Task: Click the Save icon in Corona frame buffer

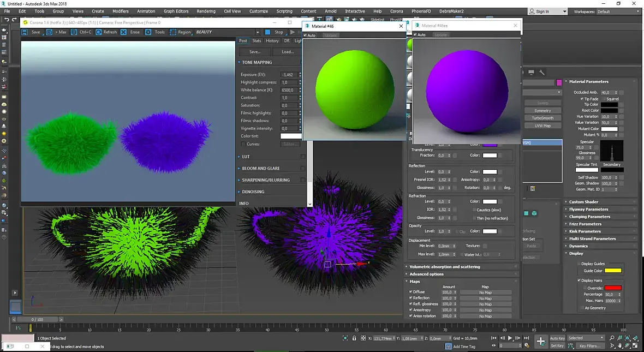Action: [26, 32]
